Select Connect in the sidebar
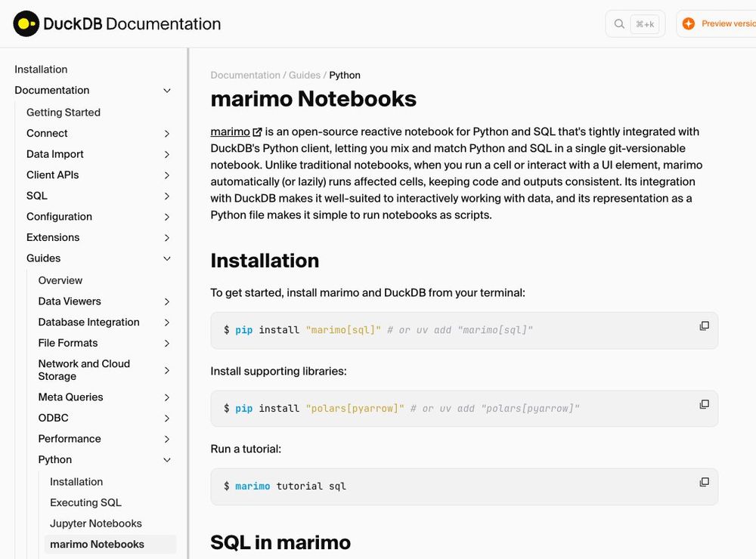The image size is (756, 559). tap(47, 133)
